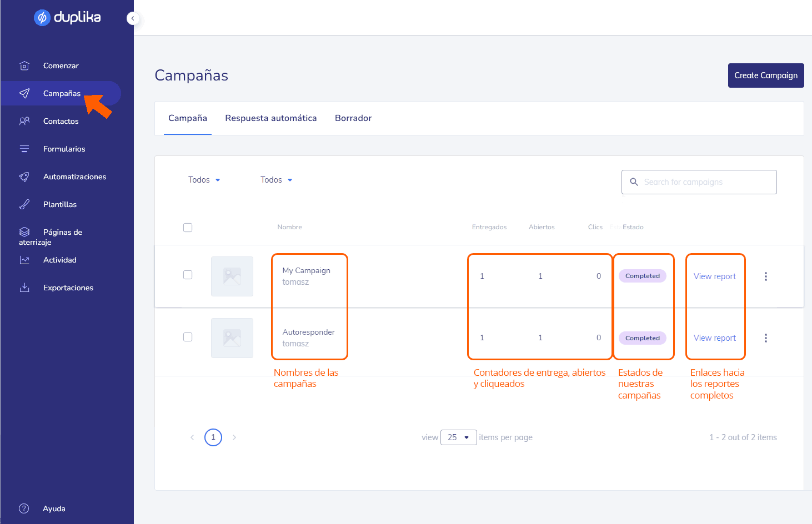Click the Formularios list icon

24,148
